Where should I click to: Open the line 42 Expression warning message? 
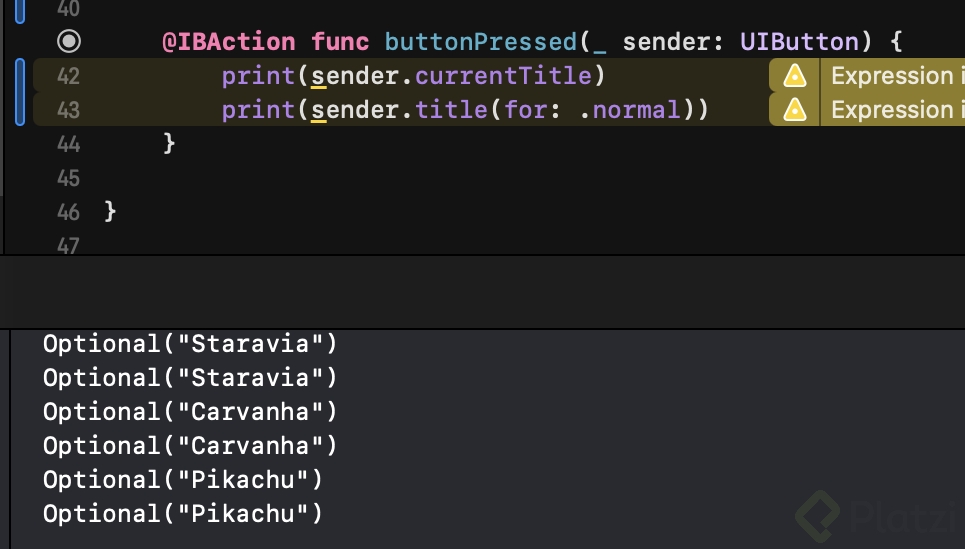pyautogui.click(x=892, y=76)
